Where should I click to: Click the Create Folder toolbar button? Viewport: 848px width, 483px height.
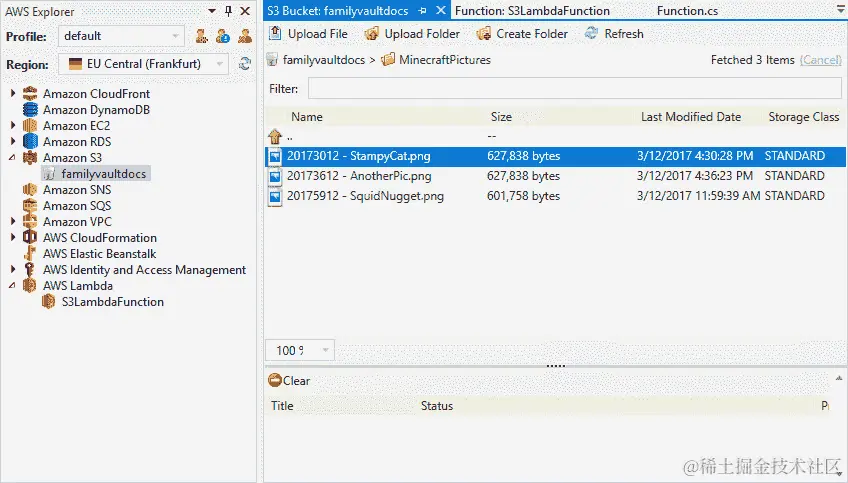pyautogui.click(x=522, y=34)
